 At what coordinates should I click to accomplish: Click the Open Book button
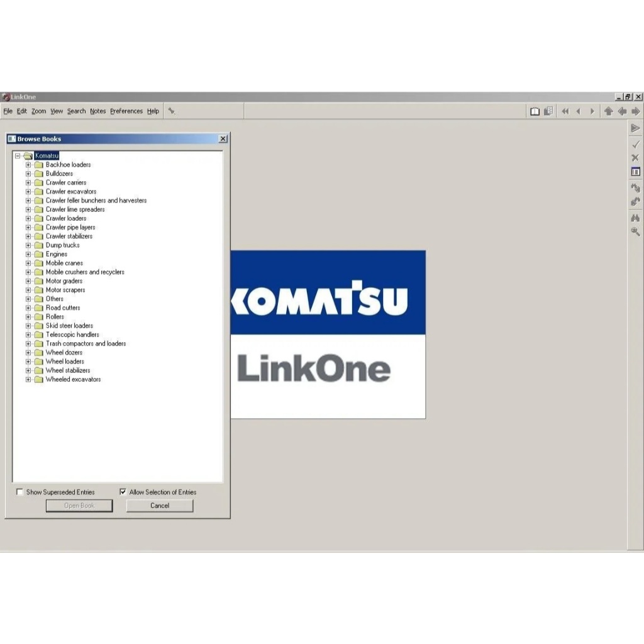[79, 506]
